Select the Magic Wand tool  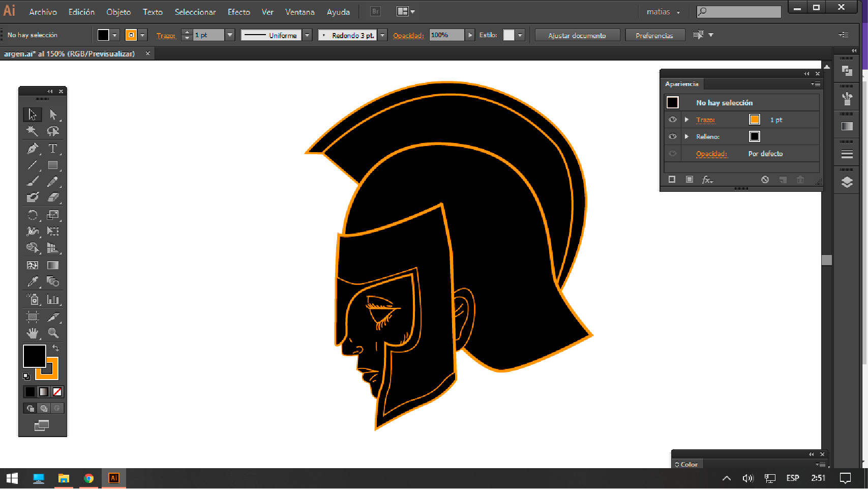[x=33, y=131]
